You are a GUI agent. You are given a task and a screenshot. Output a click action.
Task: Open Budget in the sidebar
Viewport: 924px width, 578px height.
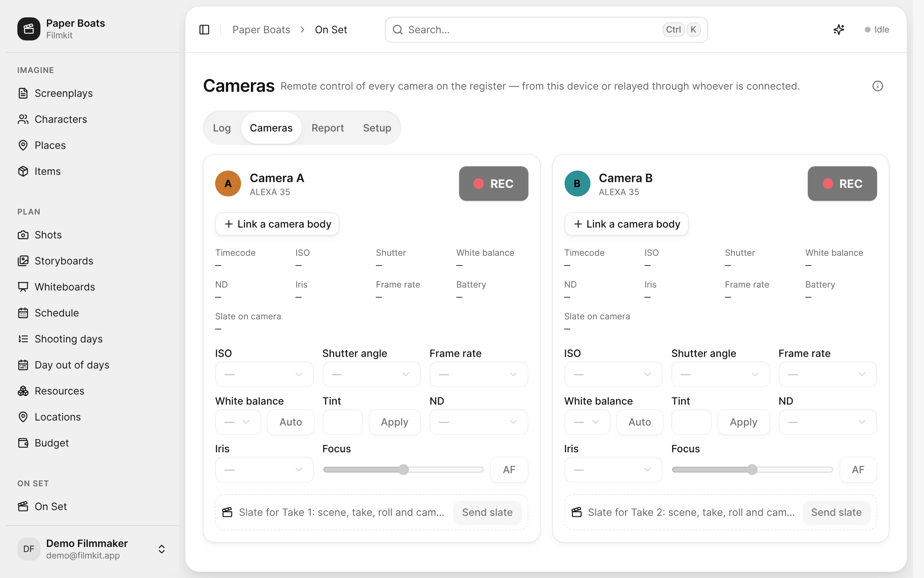click(x=92, y=443)
